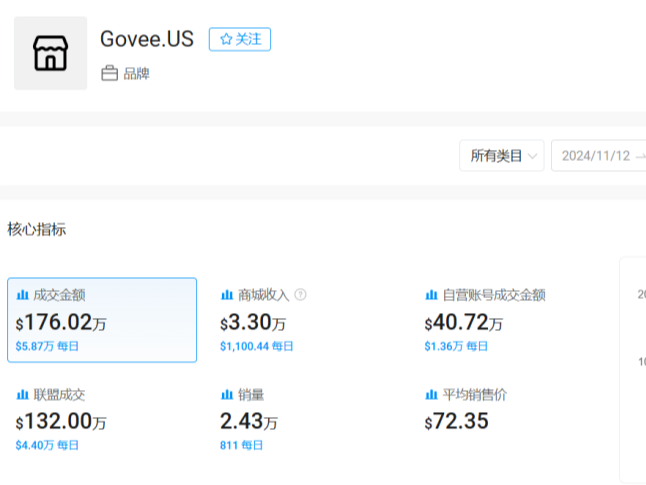Click the 2.43万 sales volume value
Screen dimensions: 646x485
(x=249, y=422)
